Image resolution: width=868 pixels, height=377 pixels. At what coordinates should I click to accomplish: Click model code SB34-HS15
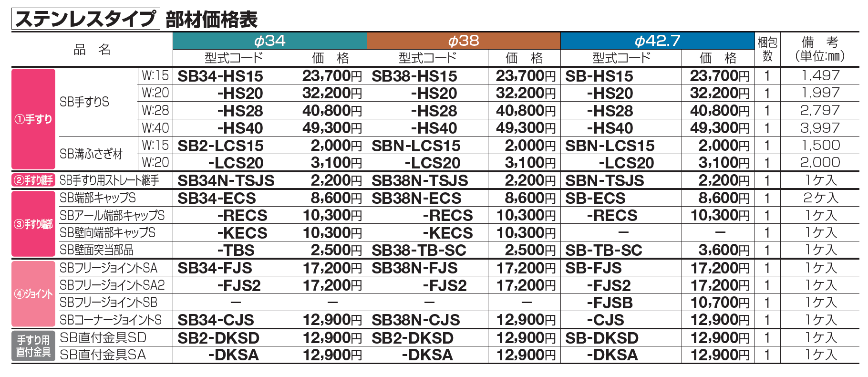[220, 76]
